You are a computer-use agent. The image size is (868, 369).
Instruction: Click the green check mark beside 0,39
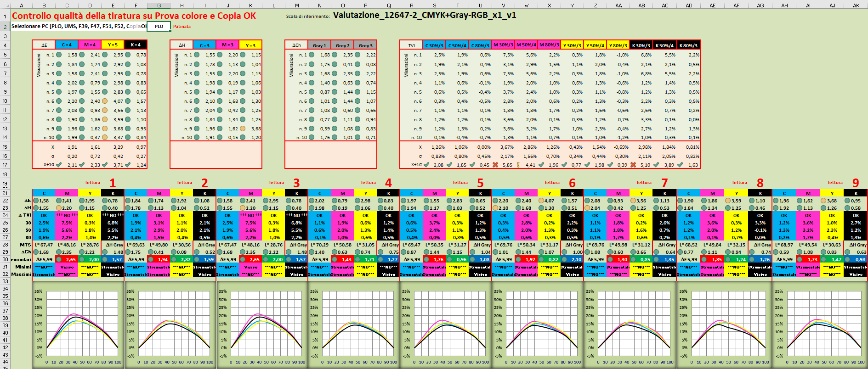tap(610, 165)
